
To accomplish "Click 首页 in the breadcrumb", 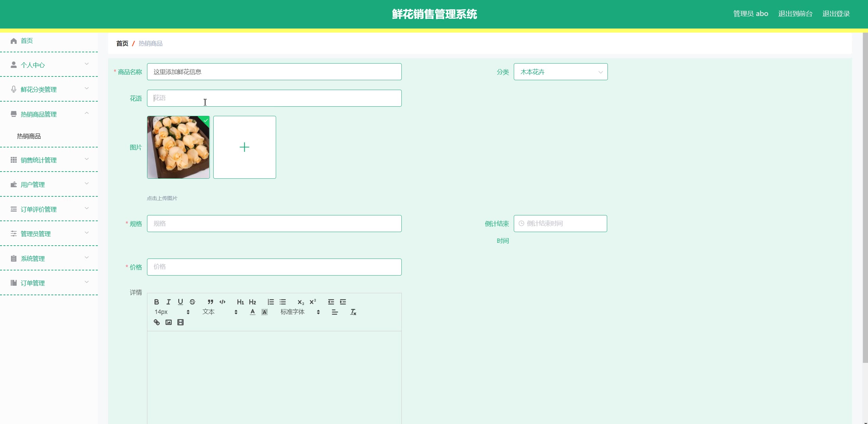I will pos(122,43).
